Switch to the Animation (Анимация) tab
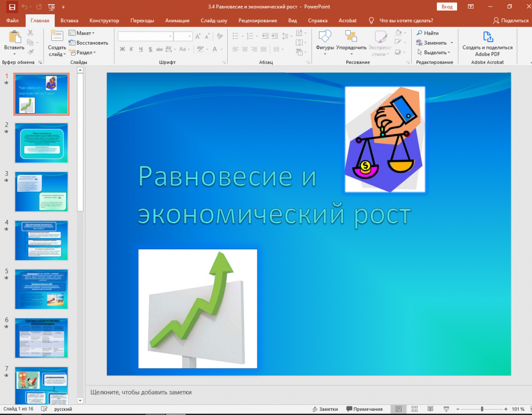This screenshot has width=532, height=415. pyautogui.click(x=177, y=20)
